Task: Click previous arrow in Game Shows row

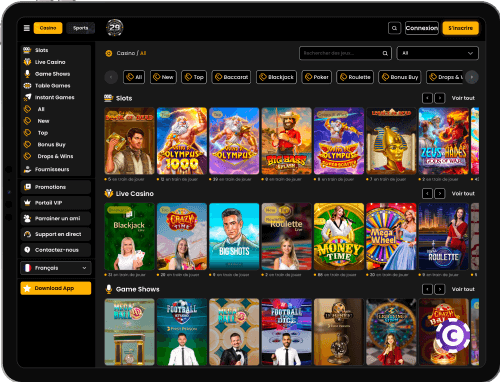Action: pos(427,289)
